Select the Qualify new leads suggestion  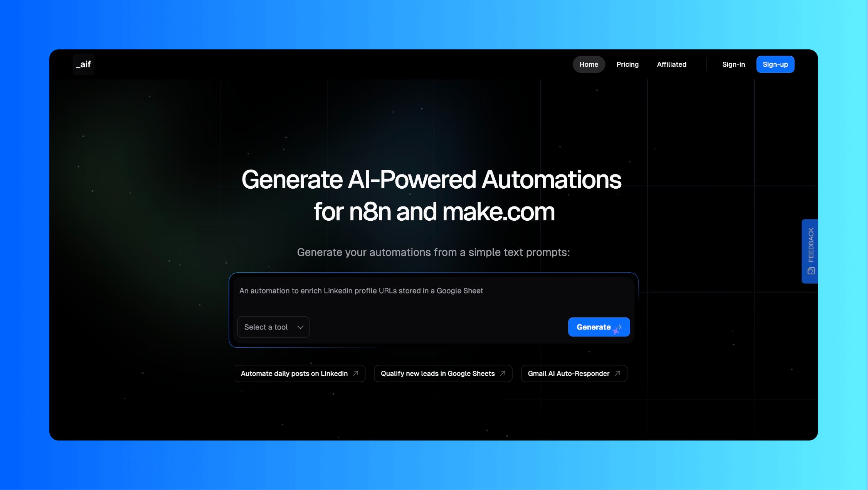443,373
